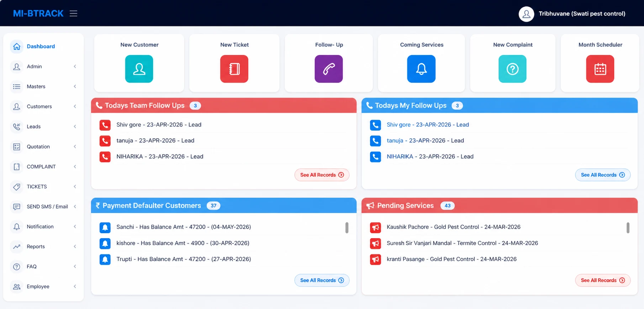Click the Notification bell icon in sidebar

point(17,227)
